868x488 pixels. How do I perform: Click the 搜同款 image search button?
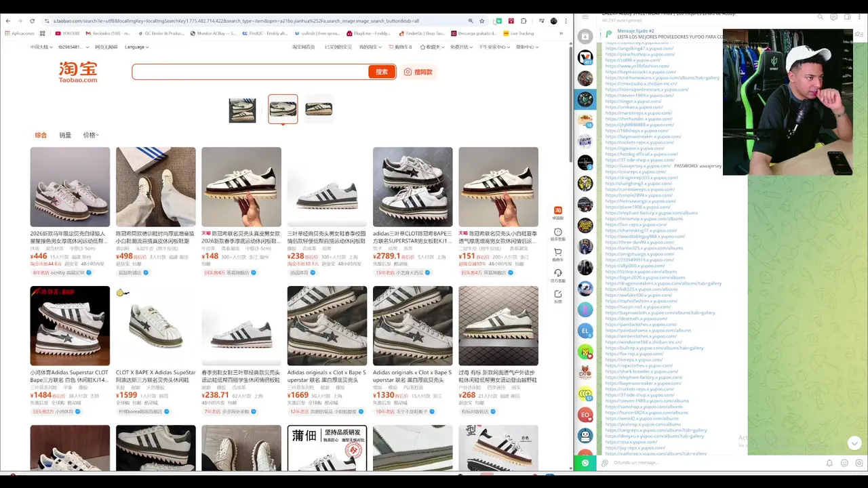[418, 72]
